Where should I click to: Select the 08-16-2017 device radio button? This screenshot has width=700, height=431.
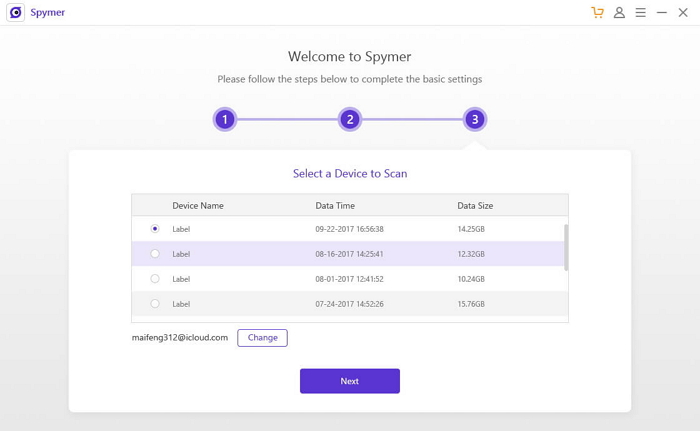pyautogui.click(x=155, y=254)
